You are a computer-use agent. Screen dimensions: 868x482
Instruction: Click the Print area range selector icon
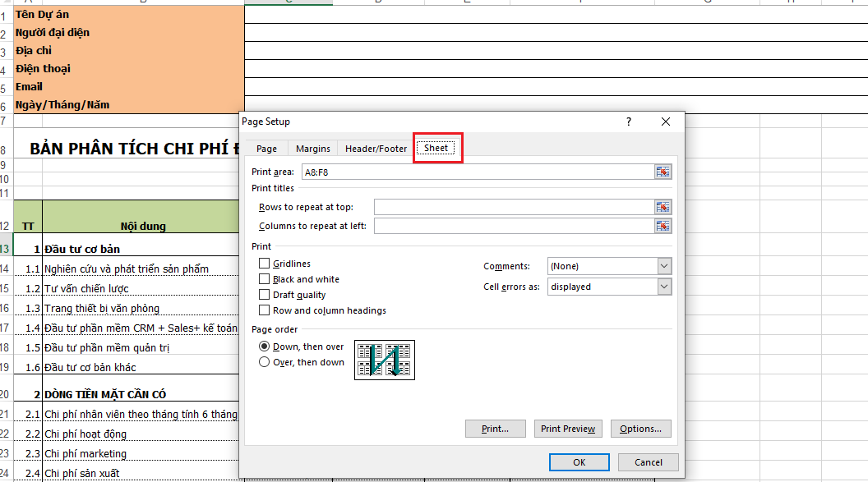(x=663, y=172)
